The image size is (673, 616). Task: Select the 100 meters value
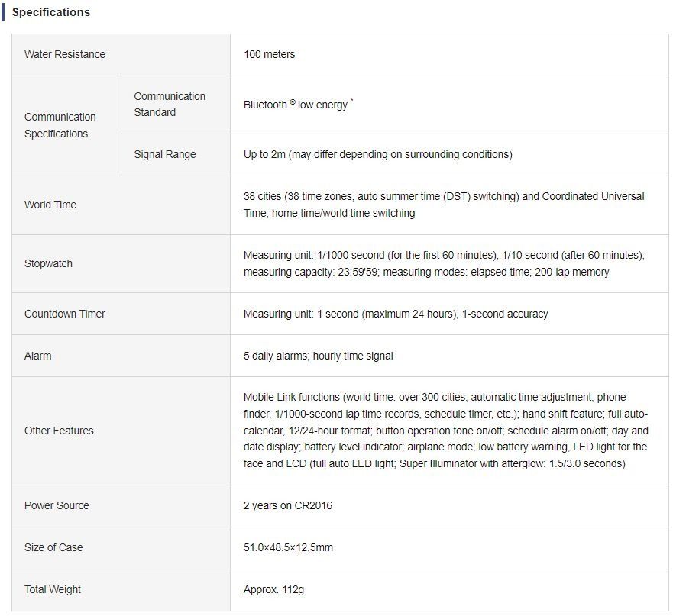coord(269,54)
